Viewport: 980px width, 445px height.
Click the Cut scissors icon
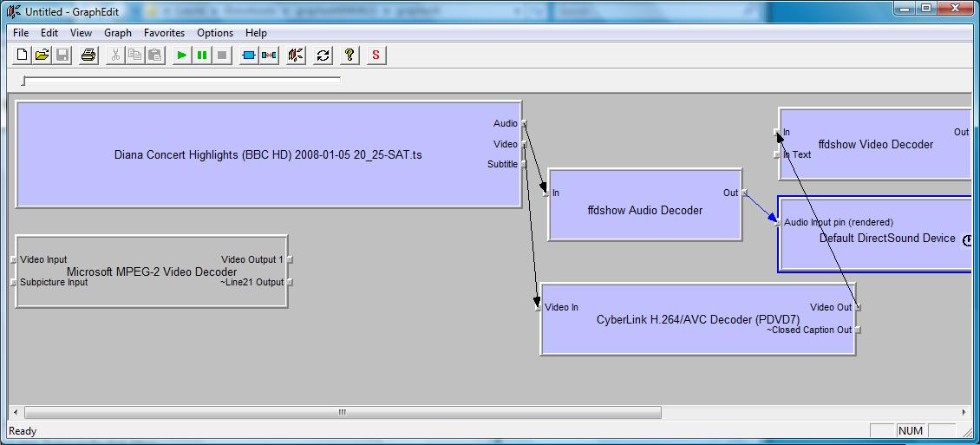coord(115,55)
